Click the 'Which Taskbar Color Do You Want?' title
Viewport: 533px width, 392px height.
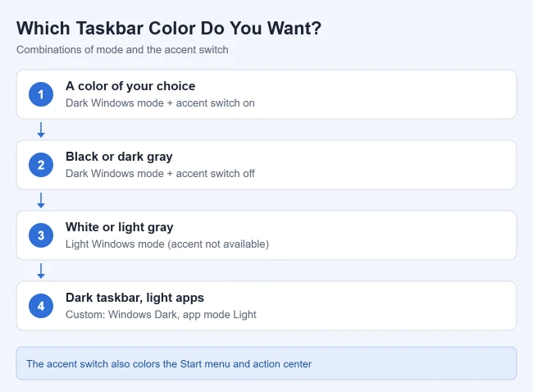[169, 28]
